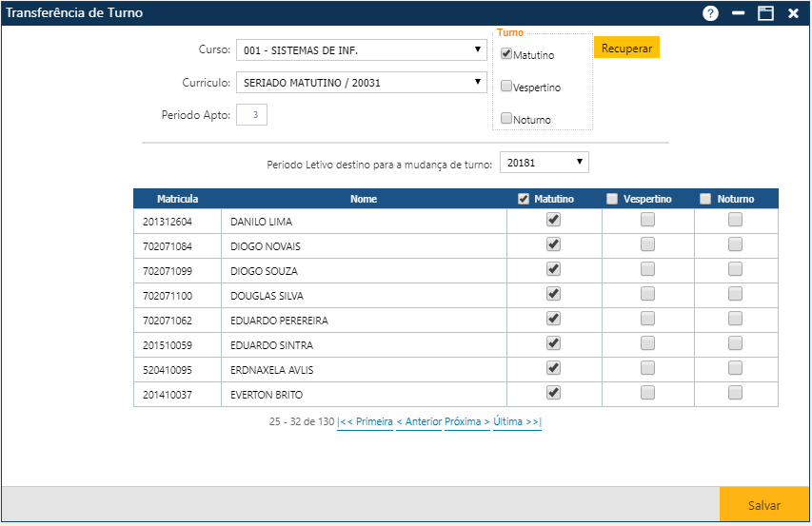This screenshot has width=812, height=526.
Task: Toggle the Matutino header checkbox
Action: pyautogui.click(x=524, y=199)
